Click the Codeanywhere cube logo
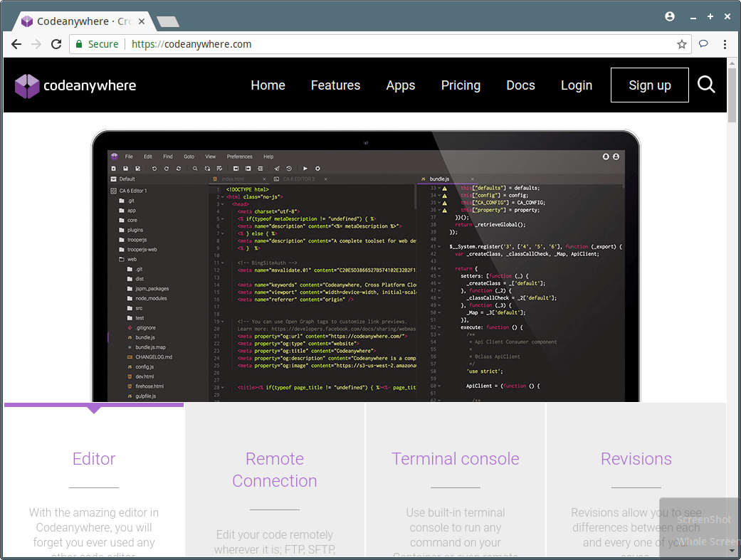Screen dimensions: 741x560 click(x=27, y=86)
